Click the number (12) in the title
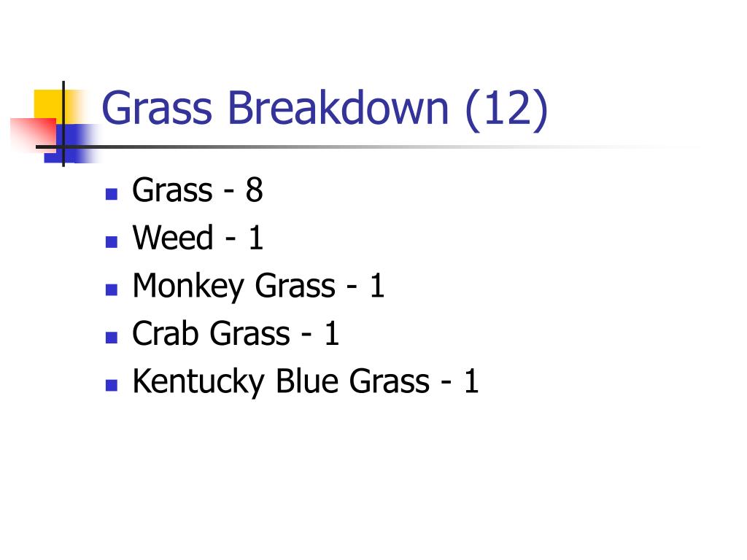 point(506,111)
